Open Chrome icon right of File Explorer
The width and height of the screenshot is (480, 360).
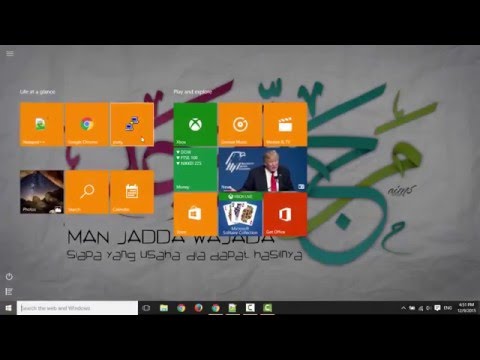click(181, 308)
